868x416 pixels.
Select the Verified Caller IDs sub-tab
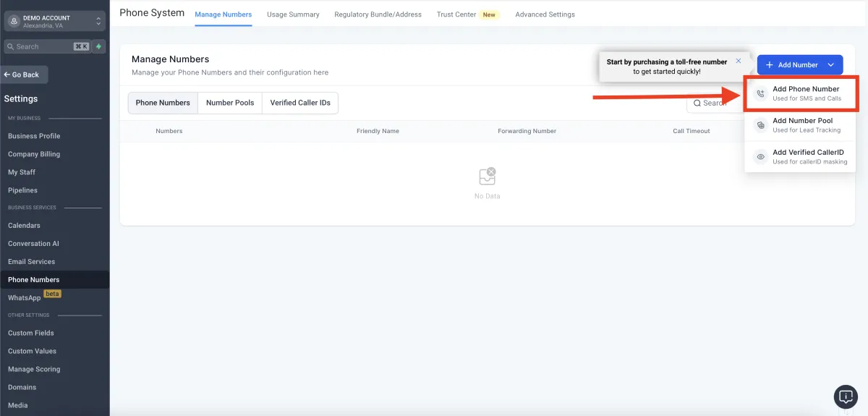[300, 103]
